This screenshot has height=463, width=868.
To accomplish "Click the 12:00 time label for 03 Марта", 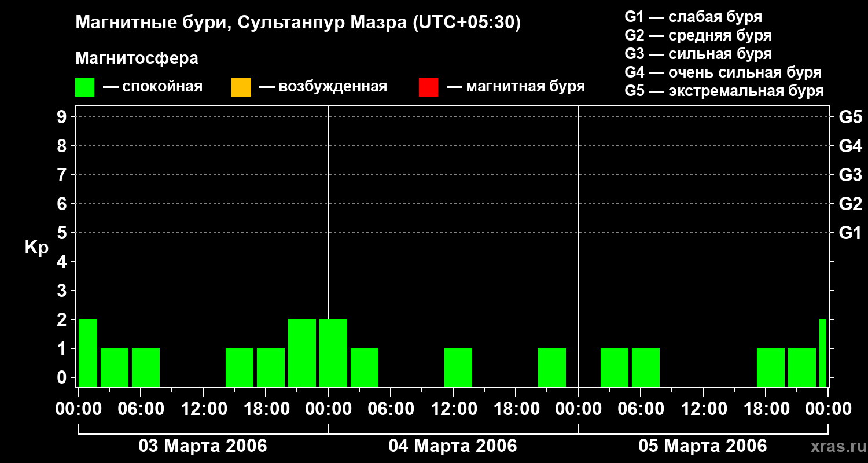I will pyautogui.click(x=203, y=409).
